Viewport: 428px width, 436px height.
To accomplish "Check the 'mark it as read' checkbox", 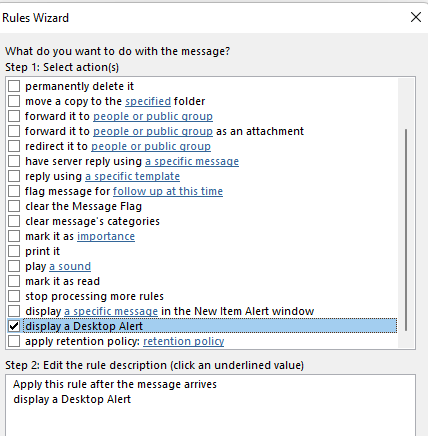I will pyautogui.click(x=14, y=281).
